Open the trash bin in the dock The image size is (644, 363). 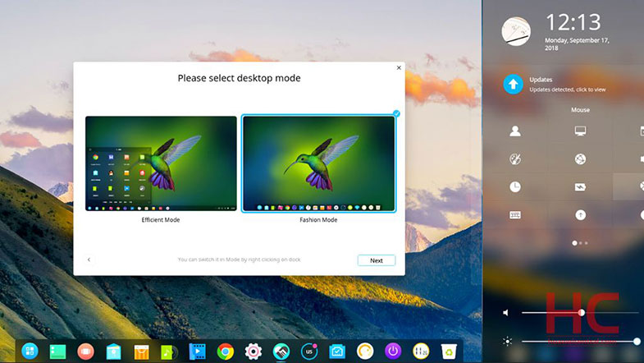click(448, 352)
